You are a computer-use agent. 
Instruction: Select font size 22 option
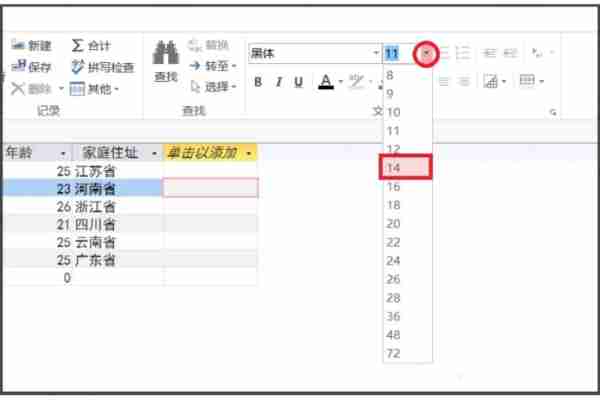pyautogui.click(x=408, y=242)
